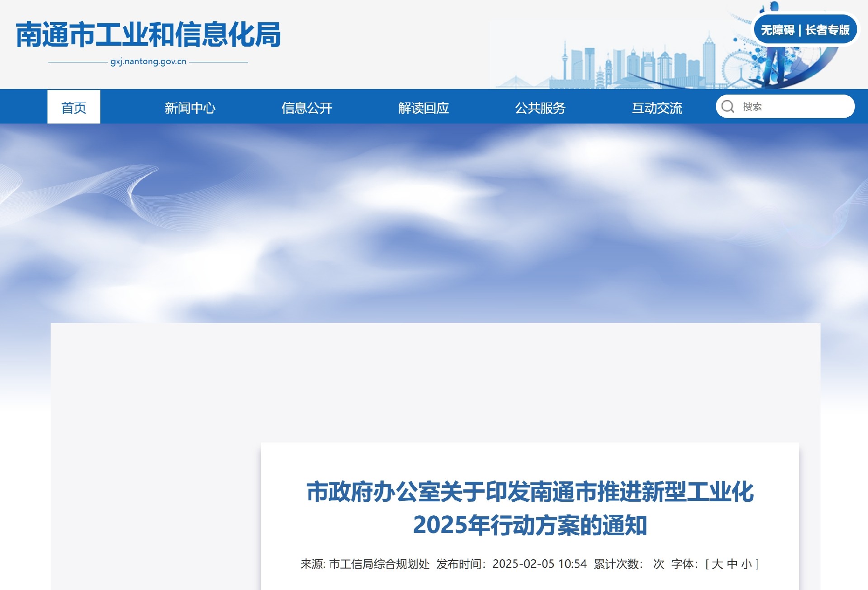Go to the 首页 home tab

pos(74,108)
